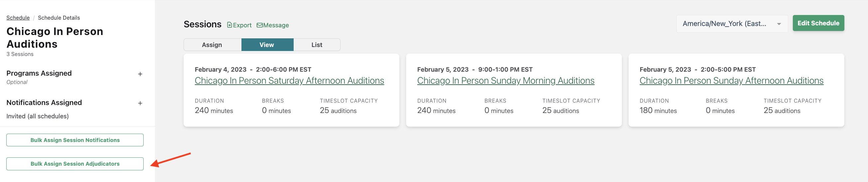868x182 pixels.
Task: Click the Message text link
Action: (276, 25)
